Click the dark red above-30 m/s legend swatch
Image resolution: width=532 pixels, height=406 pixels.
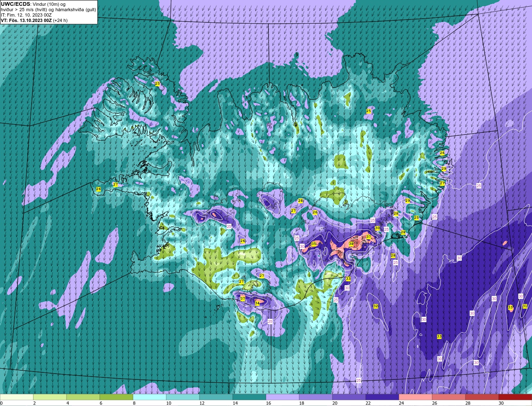pos(515,397)
